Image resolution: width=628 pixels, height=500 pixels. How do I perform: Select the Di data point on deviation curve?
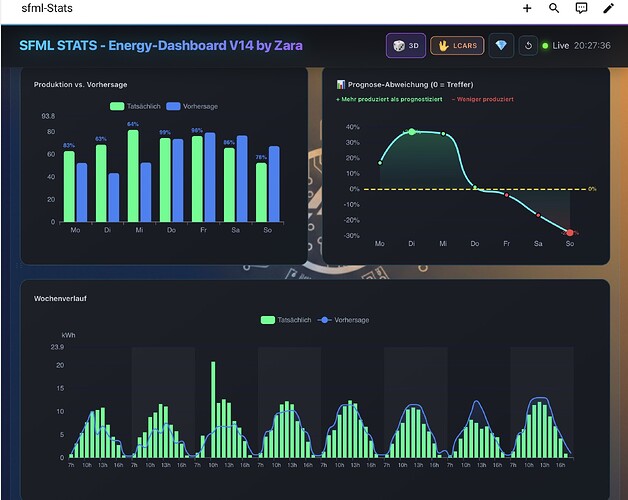point(412,132)
